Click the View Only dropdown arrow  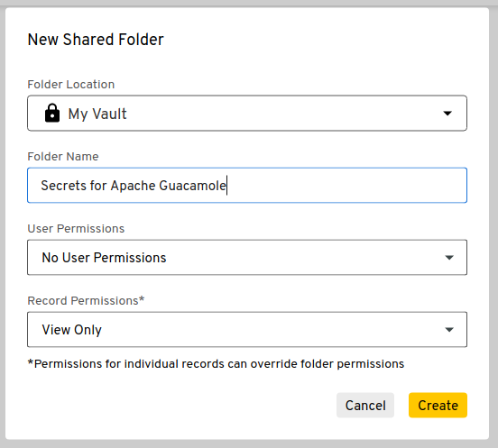coord(449,330)
